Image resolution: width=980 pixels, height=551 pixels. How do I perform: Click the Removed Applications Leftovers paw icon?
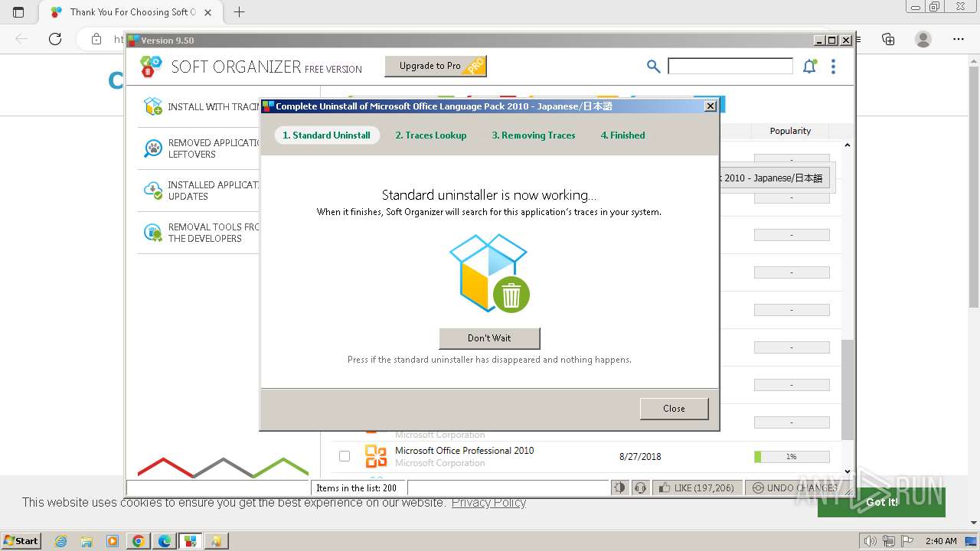point(153,148)
